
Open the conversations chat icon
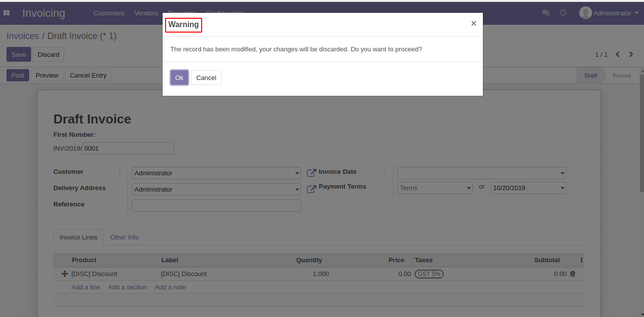tap(546, 13)
